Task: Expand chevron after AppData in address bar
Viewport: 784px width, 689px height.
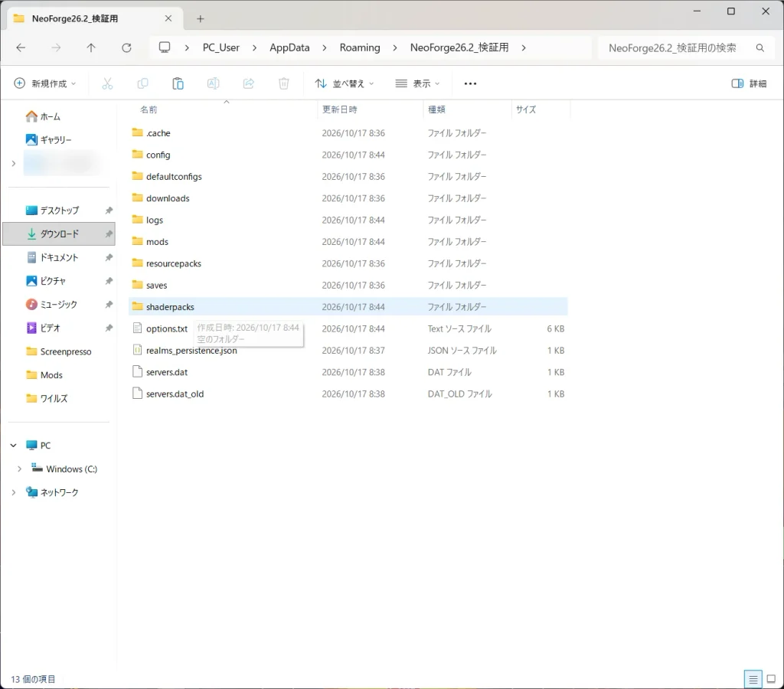Action: 325,47
